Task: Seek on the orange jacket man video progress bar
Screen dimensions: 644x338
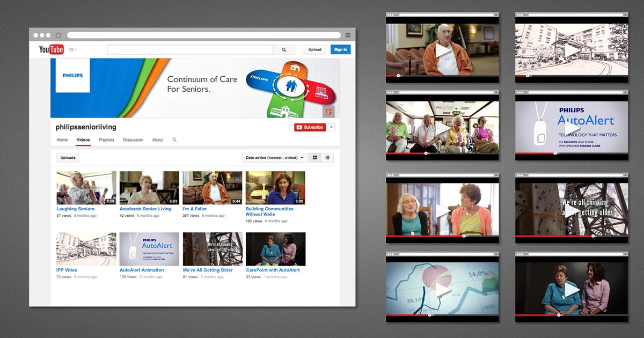Action: pyautogui.click(x=443, y=76)
